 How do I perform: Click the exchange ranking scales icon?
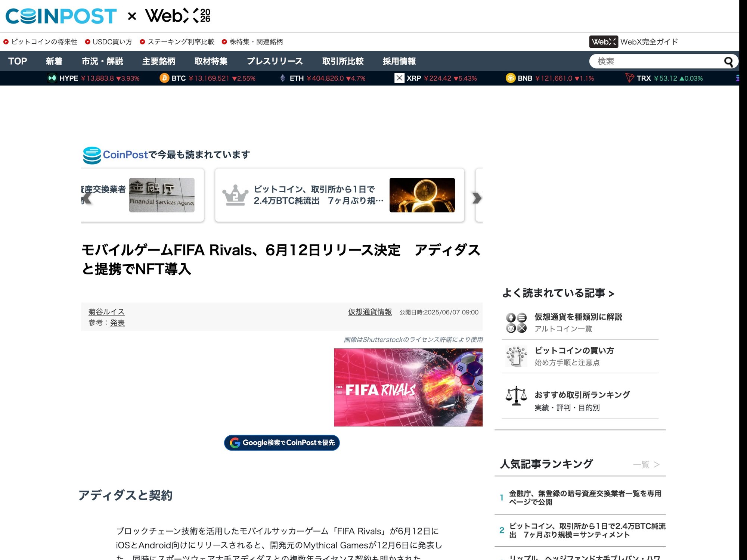[x=516, y=396]
